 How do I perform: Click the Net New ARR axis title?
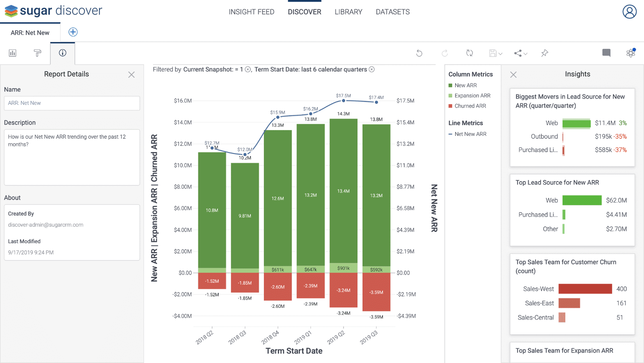point(434,208)
